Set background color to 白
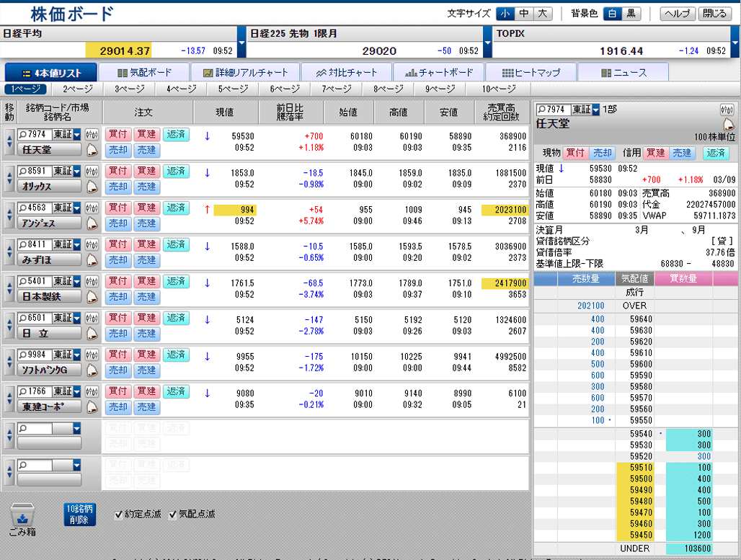 point(613,14)
